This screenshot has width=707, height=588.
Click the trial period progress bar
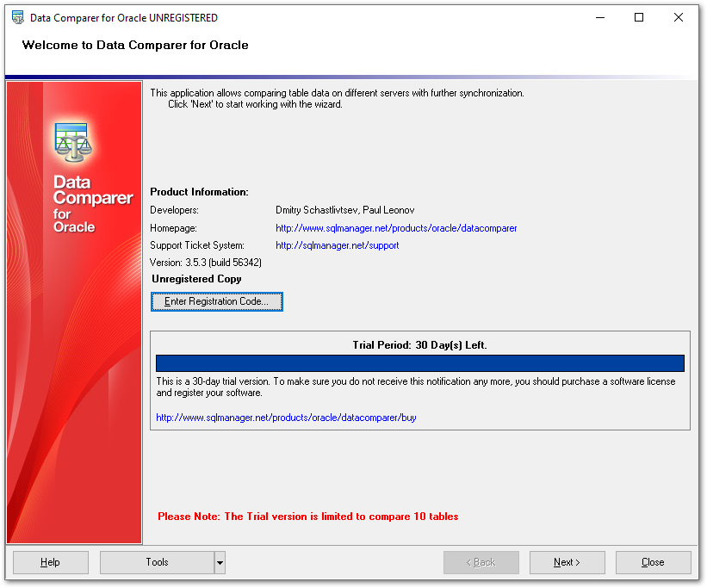419,363
